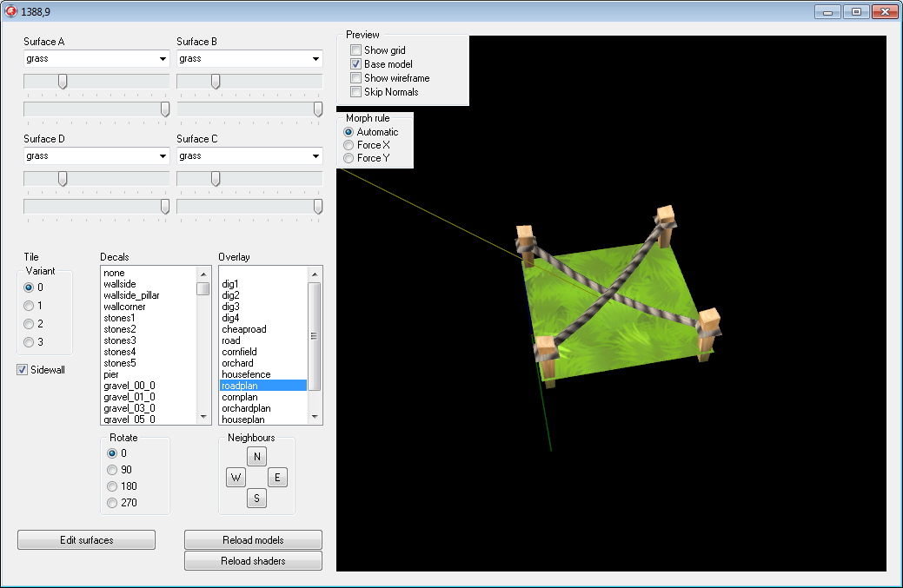Image resolution: width=903 pixels, height=588 pixels.
Task: Select 'stones1' decal
Action: [149, 318]
